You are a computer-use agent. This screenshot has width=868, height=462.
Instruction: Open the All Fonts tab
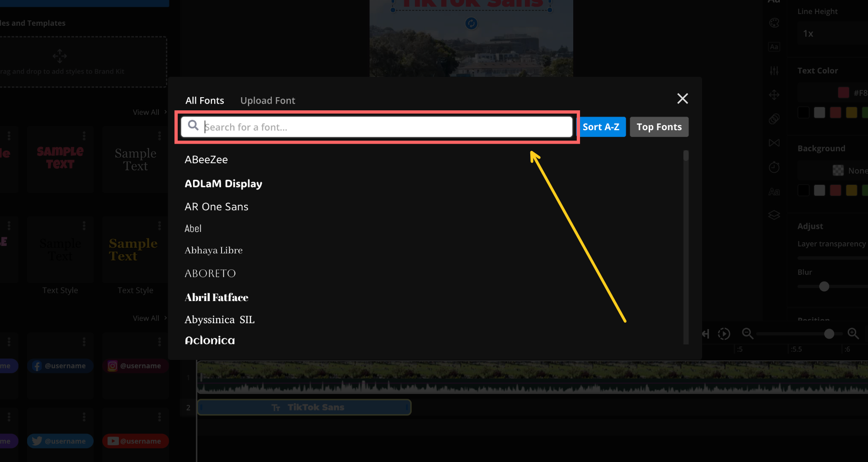(x=204, y=100)
